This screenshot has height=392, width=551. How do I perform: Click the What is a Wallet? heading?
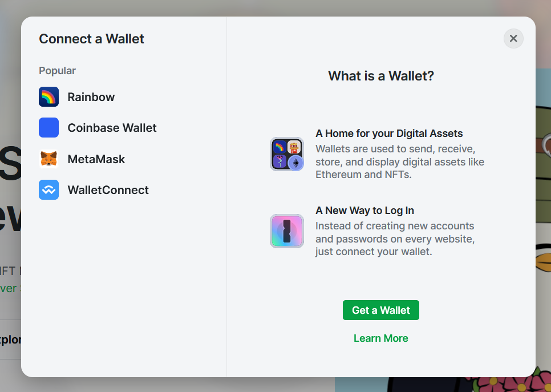pos(381,76)
